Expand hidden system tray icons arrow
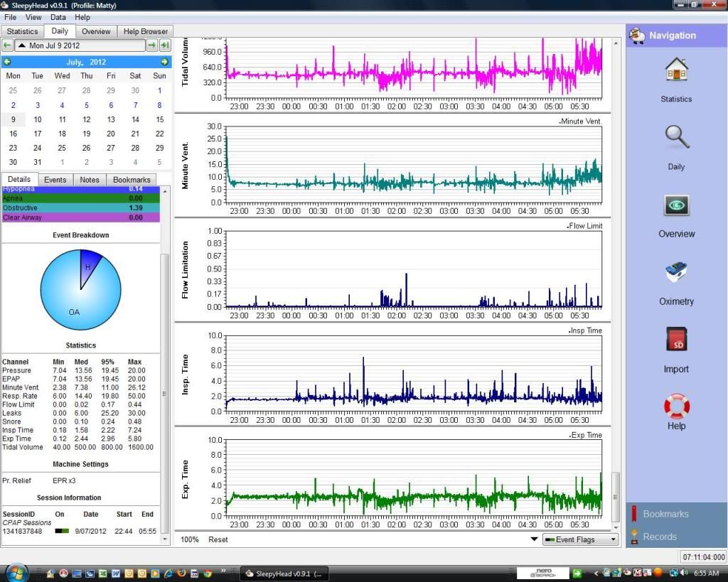The image size is (728, 582). pos(596,573)
